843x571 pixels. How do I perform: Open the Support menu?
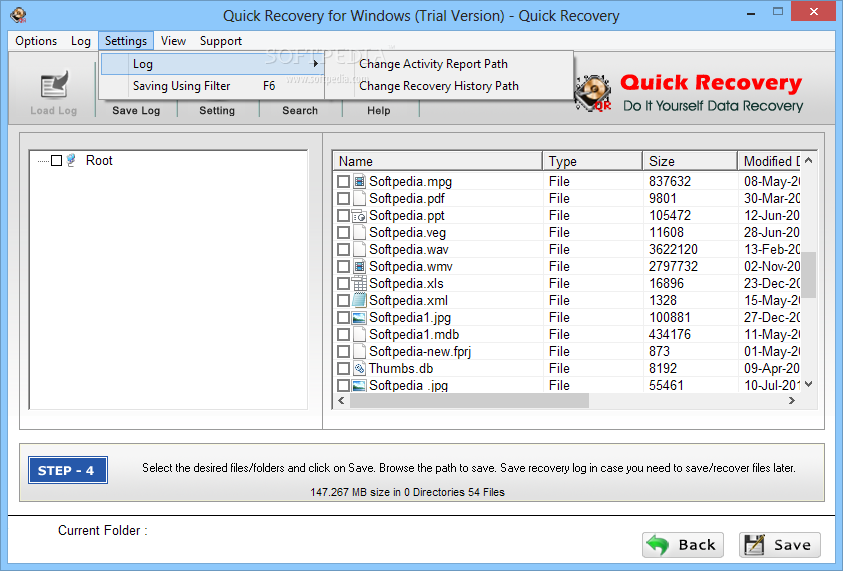(x=220, y=41)
